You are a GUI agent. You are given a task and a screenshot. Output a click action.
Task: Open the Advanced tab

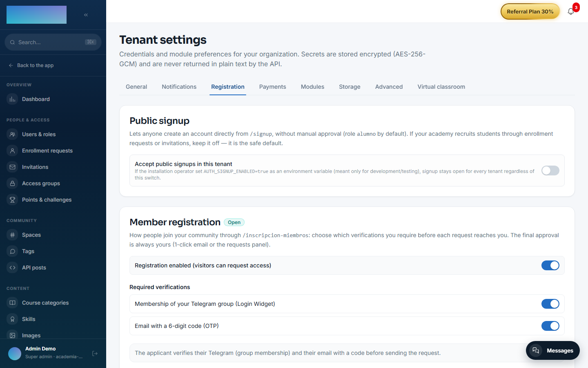389,87
